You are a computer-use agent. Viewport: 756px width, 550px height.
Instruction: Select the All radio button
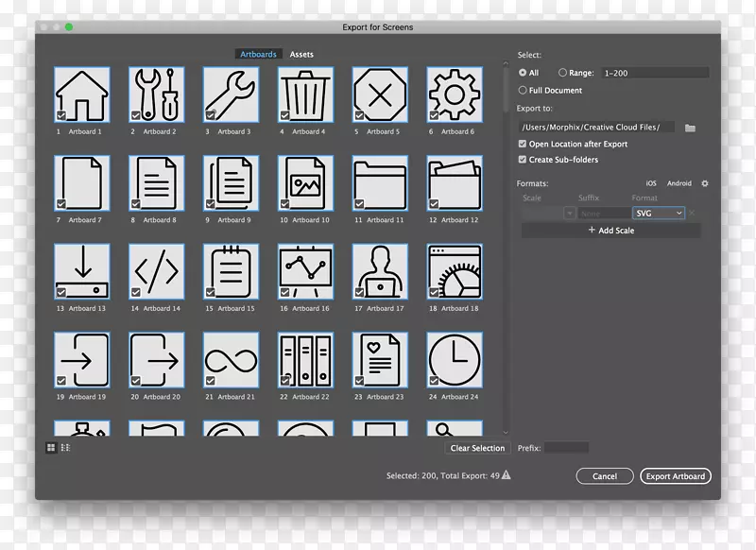523,73
